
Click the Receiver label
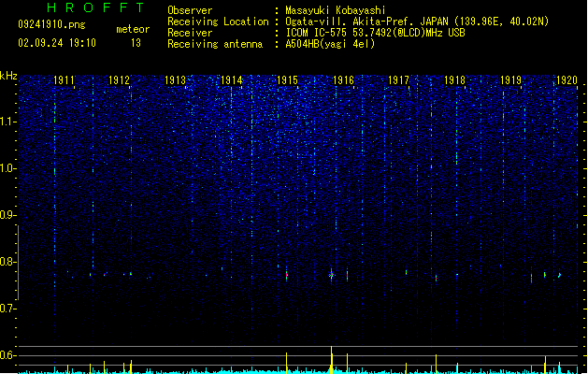tap(190, 33)
